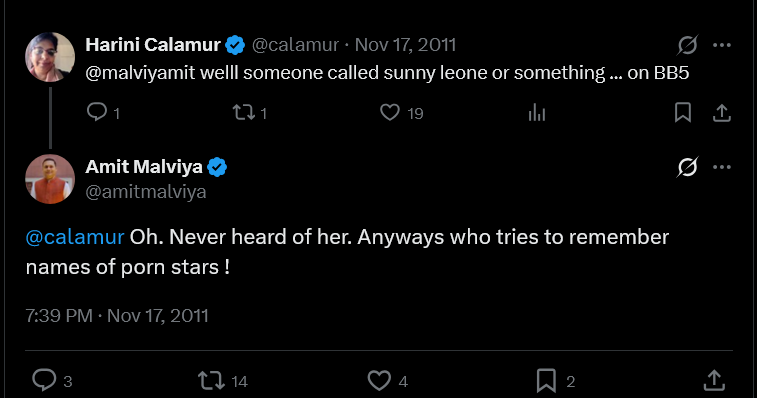Open Amit Malviya's profile picture
The width and height of the screenshot is (757, 398).
[x=50, y=179]
